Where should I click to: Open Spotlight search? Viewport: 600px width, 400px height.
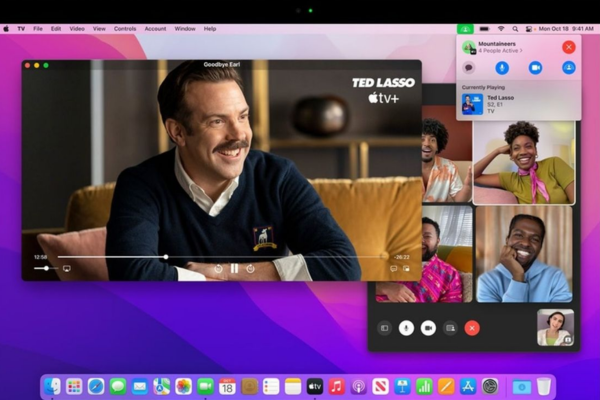[x=515, y=29]
